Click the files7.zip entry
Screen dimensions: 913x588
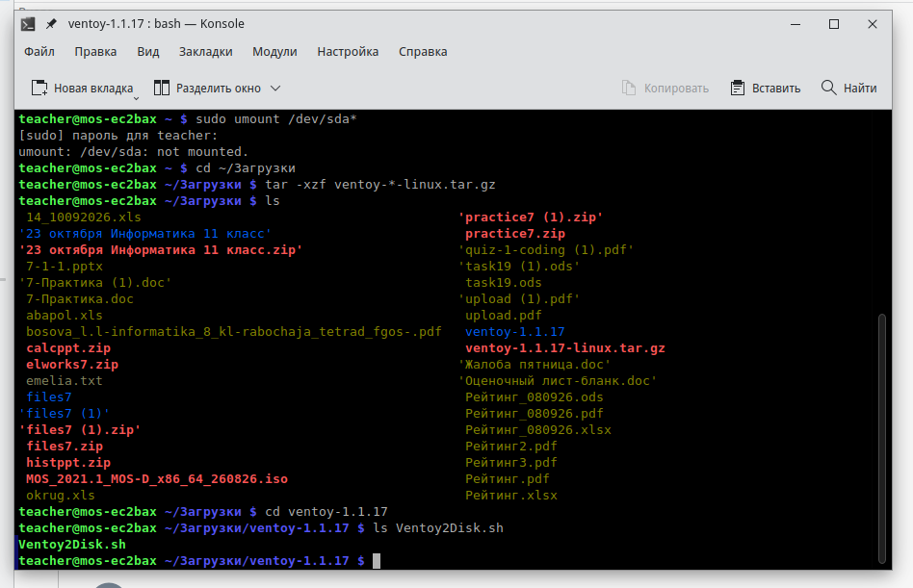(65, 447)
